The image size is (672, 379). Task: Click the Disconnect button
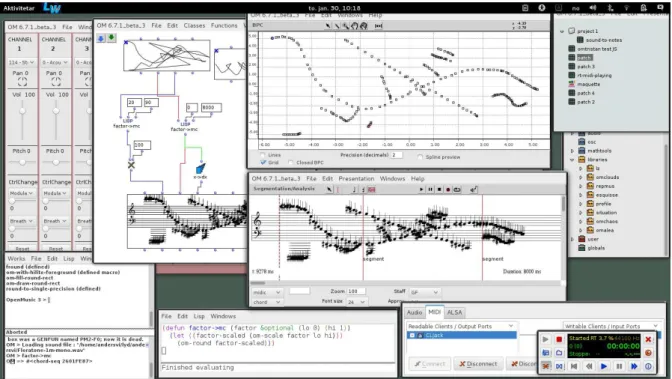(478, 364)
